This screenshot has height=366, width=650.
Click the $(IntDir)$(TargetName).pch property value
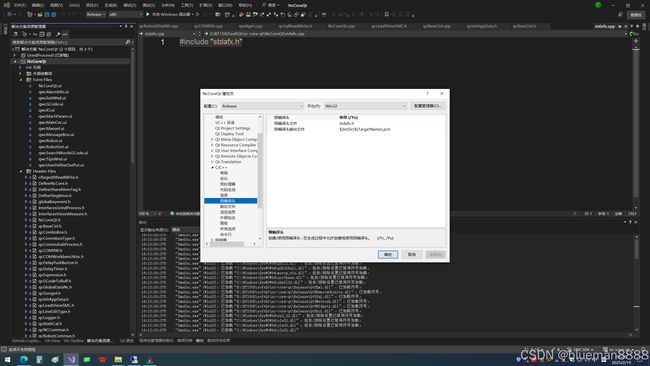tap(365, 129)
